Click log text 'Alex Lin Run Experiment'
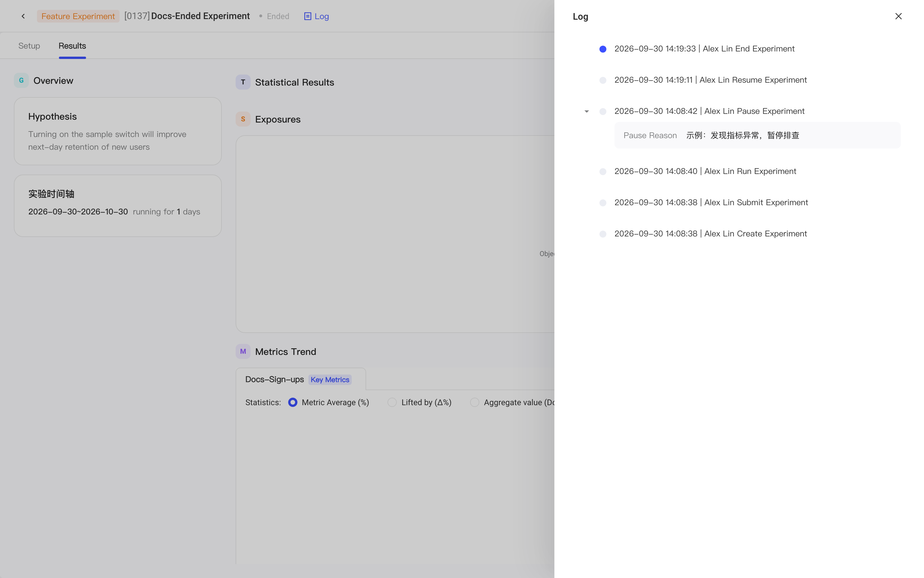Image resolution: width=924 pixels, height=578 pixels. (750, 171)
